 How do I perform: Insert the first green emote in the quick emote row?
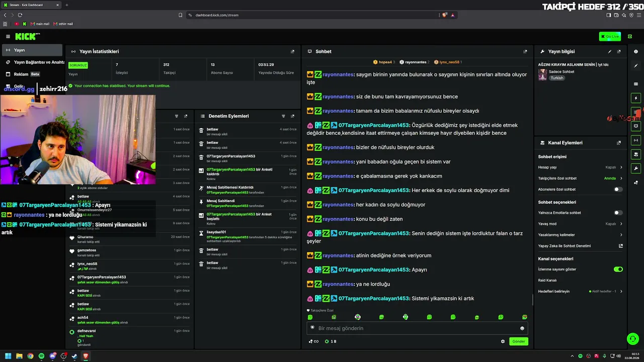(x=310, y=317)
